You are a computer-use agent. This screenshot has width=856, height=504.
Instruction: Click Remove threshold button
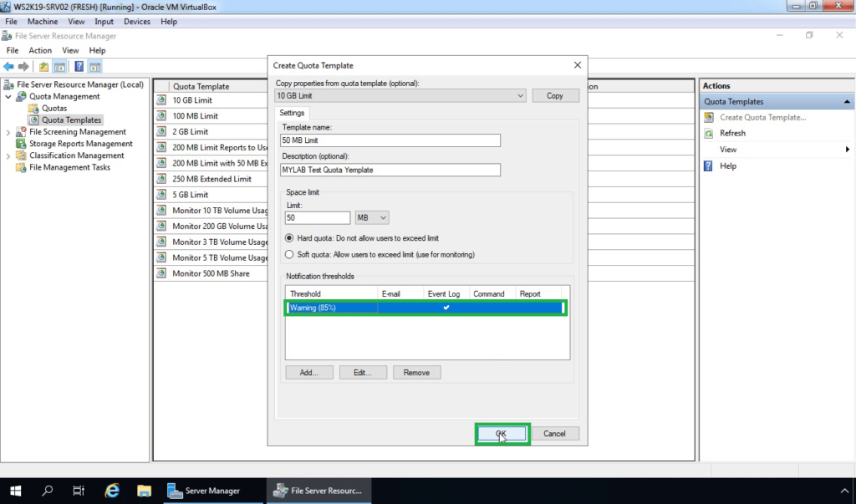tap(416, 373)
